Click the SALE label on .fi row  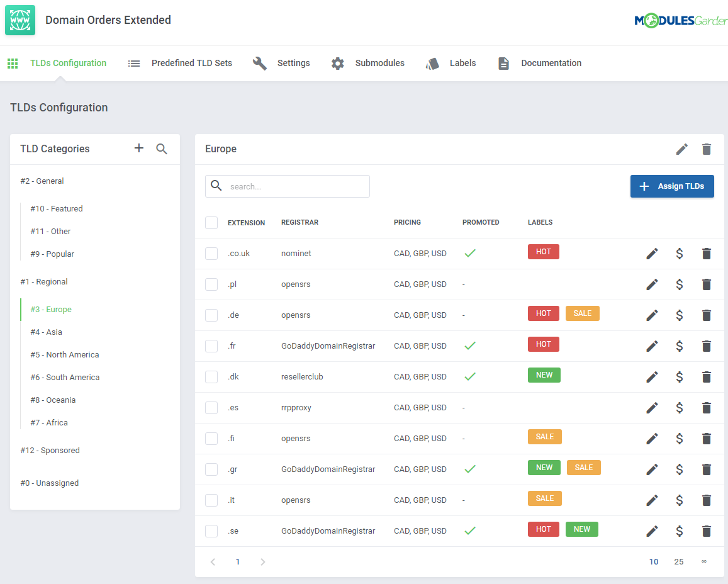click(x=545, y=437)
